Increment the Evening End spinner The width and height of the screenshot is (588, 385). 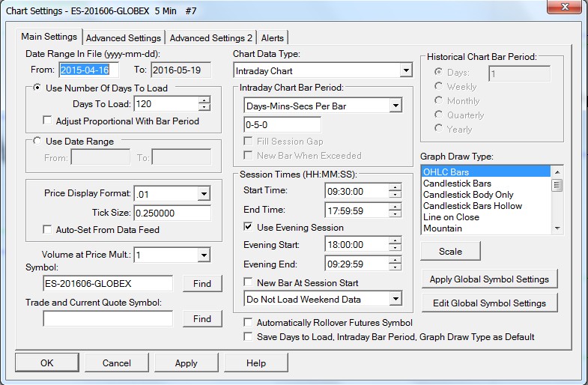(395, 260)
